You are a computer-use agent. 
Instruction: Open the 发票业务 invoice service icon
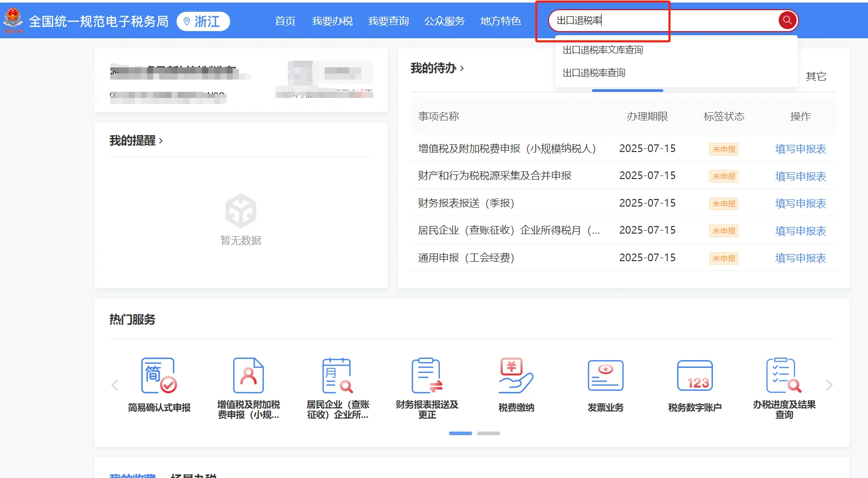coord(605,386)
